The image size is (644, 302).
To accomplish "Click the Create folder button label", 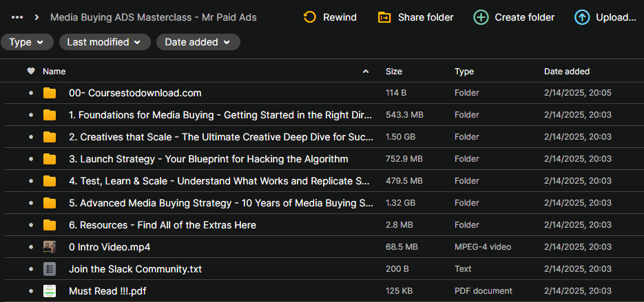I will (x=524, y=18).
